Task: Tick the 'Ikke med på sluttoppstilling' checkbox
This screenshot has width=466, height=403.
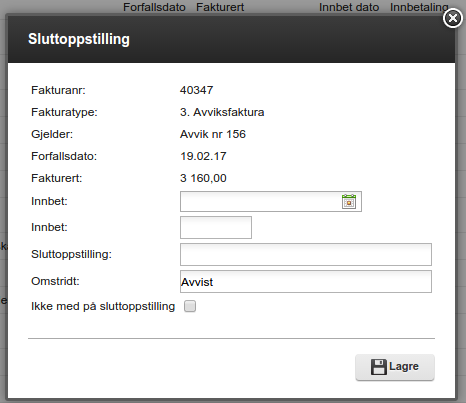Action: tap(190, 306)
